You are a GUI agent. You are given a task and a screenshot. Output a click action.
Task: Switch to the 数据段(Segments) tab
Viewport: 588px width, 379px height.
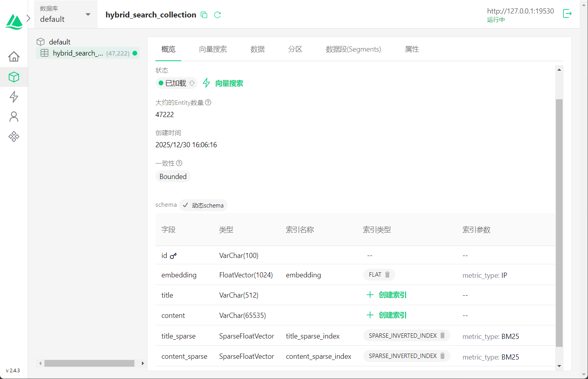coord(353,49)
